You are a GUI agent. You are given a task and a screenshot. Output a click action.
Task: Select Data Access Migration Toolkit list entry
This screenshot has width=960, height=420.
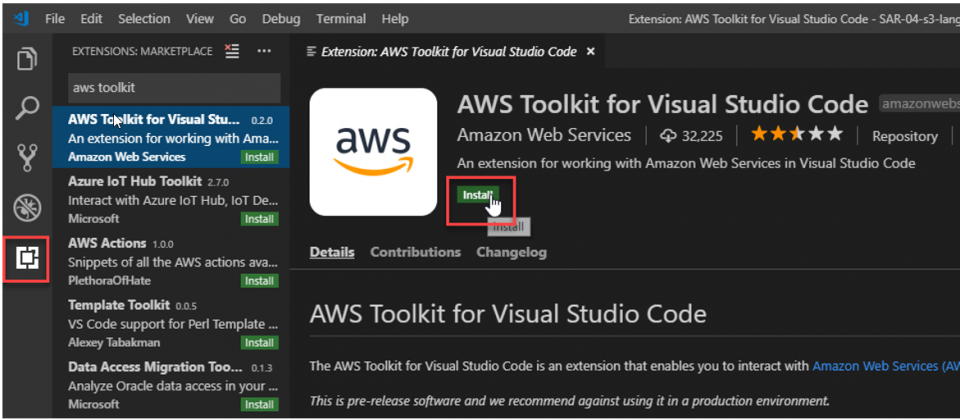pos(171,384)
